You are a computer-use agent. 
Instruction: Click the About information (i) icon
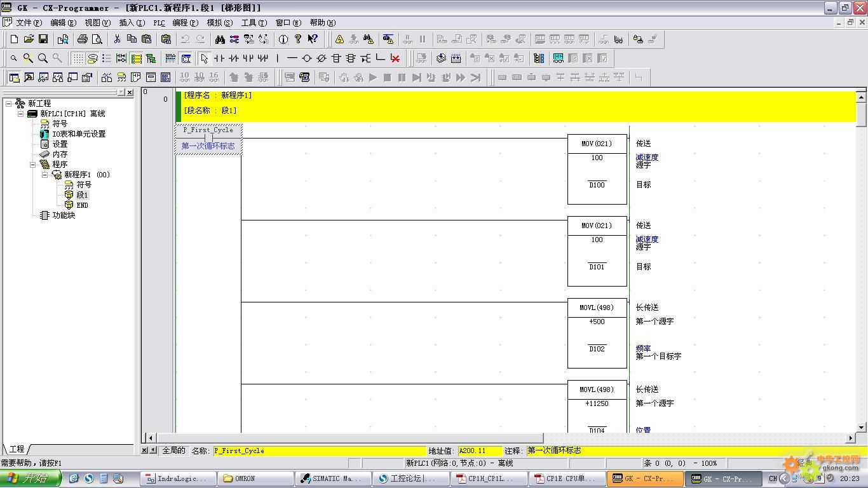point(283,39)
